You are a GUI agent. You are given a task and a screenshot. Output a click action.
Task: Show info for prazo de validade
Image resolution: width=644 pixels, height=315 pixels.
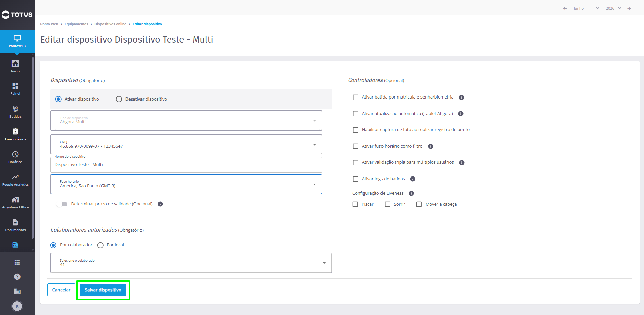click(160, 204)
